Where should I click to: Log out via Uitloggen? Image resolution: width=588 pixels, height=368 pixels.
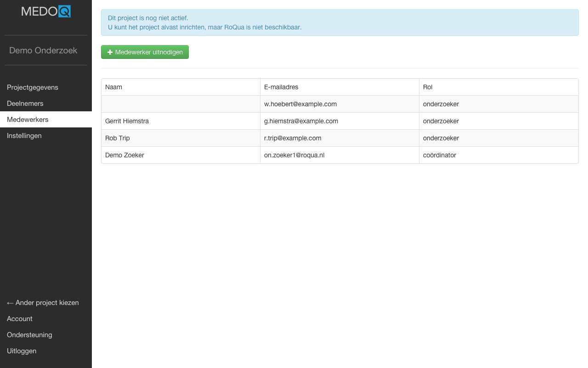(22, 351)
